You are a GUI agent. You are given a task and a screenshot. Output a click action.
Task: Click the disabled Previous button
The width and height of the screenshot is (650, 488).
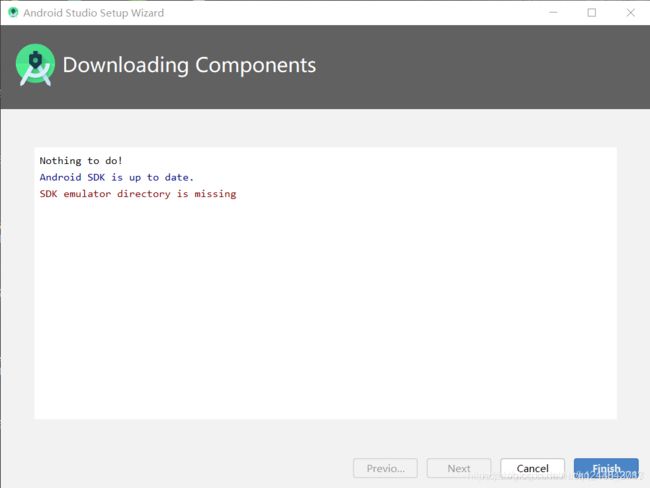click(385, 469)
